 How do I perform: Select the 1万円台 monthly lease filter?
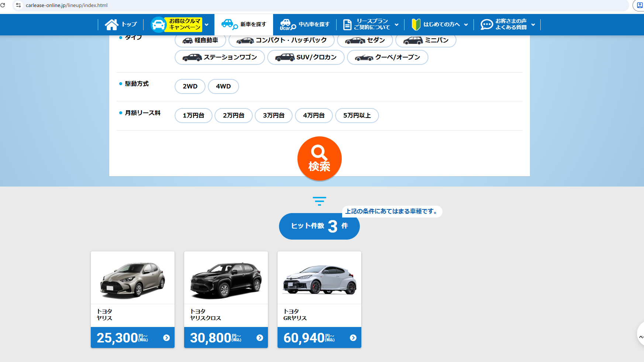[193, 115]
